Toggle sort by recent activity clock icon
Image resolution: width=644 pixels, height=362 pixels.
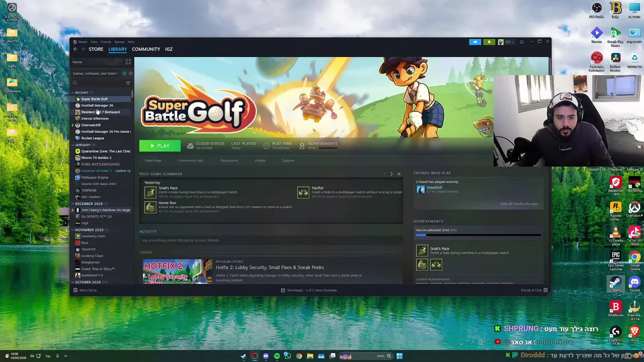124,73
